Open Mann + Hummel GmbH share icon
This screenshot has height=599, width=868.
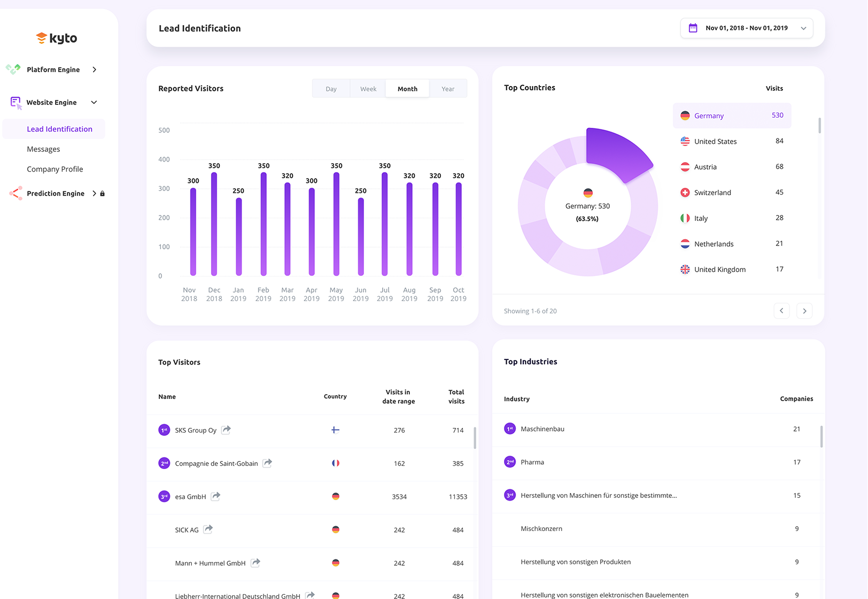tap(255, 562)
